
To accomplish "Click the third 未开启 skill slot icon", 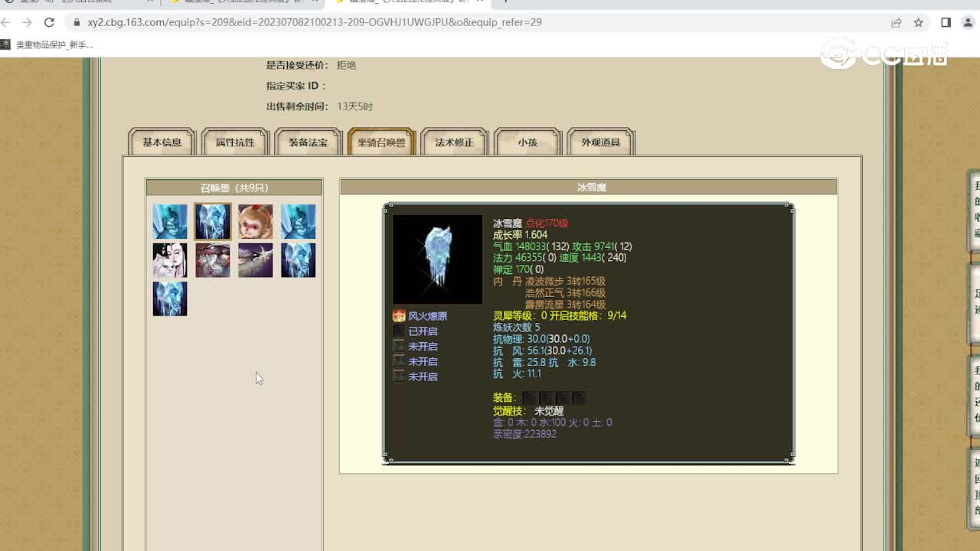I will point(399,377).
